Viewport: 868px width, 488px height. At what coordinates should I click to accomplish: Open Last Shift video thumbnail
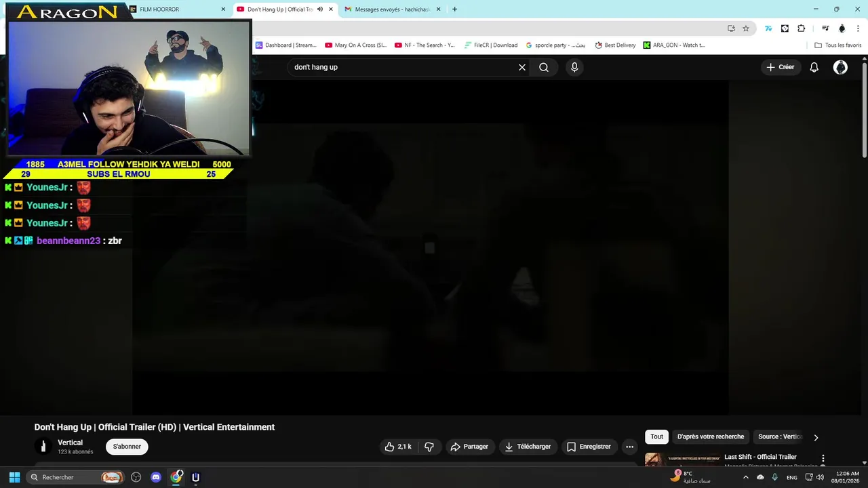click(x=682, y=460)
